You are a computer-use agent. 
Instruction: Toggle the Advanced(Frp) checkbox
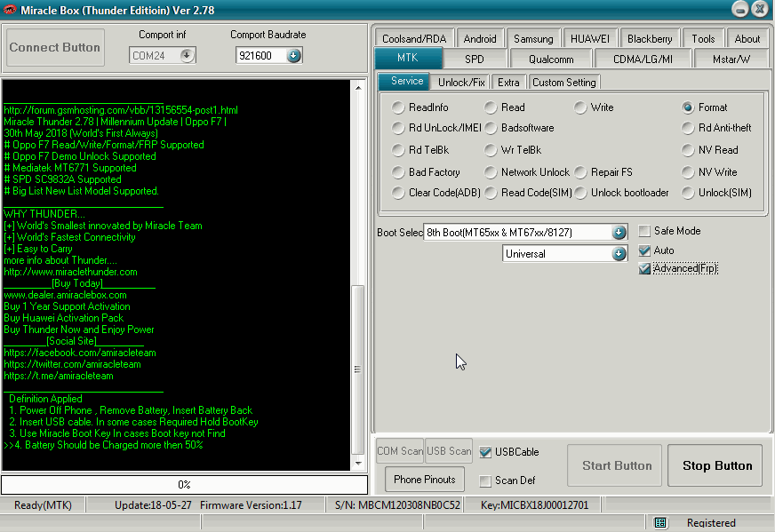tap(644, 269)
